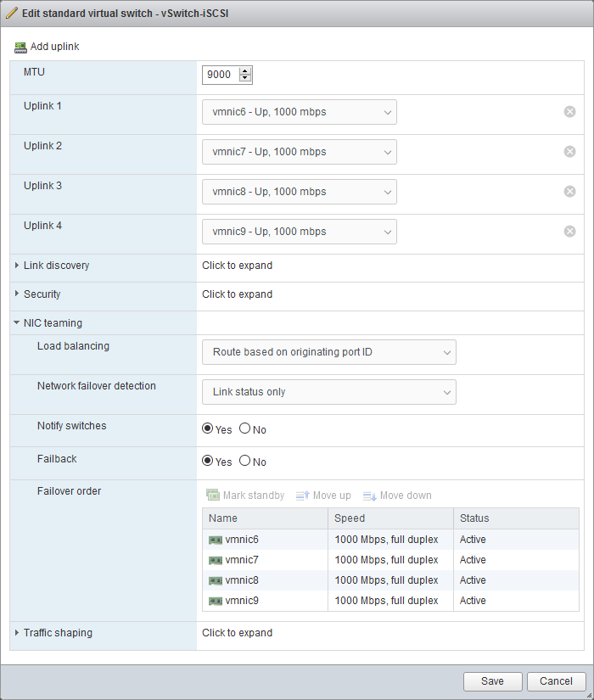Click the Cancel button
The image size is (594, 700).
tap(556, 681)
